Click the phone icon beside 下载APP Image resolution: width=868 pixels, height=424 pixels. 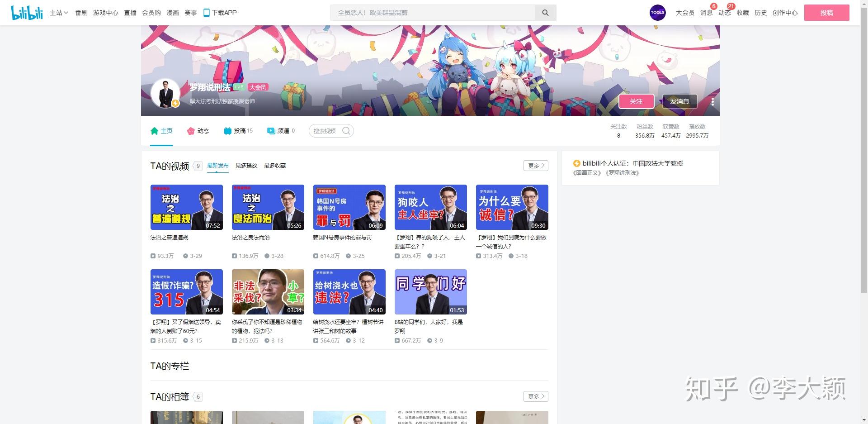click(x=206, y=13)
